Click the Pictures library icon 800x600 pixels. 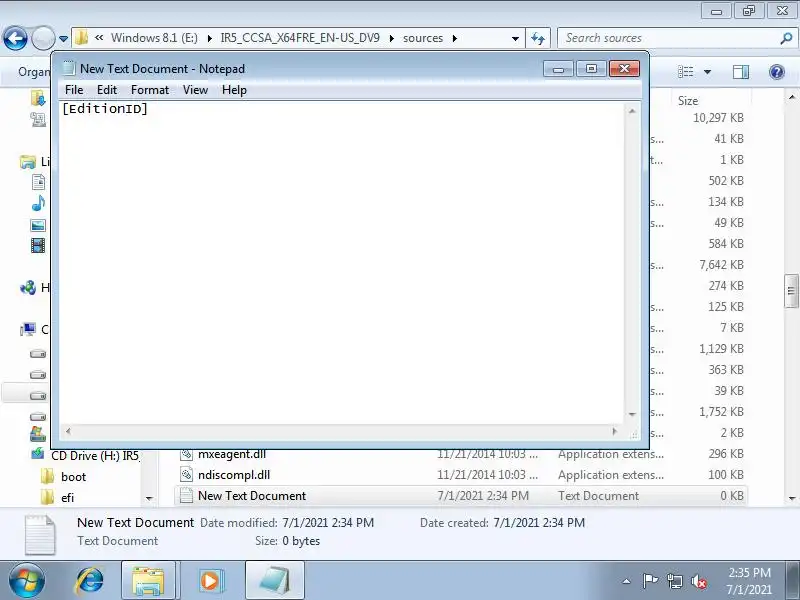[x=38, y=225]
